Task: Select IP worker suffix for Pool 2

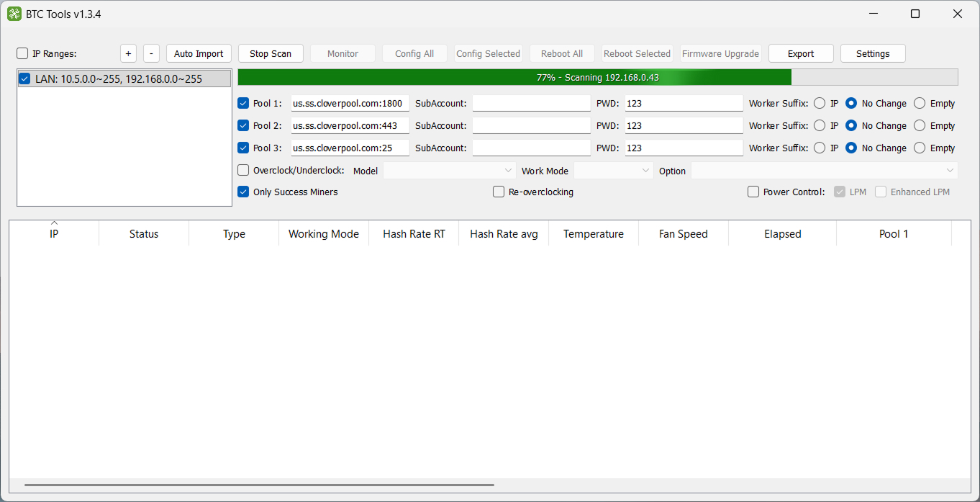Action: coord(820,125)
